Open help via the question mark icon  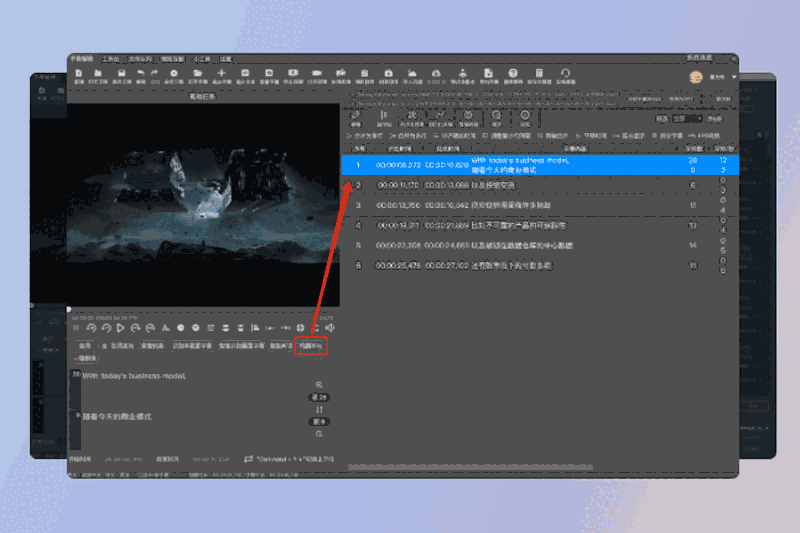513,73
